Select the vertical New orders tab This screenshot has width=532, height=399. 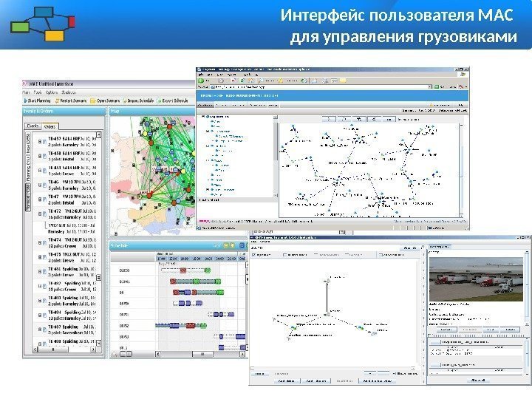29,143
